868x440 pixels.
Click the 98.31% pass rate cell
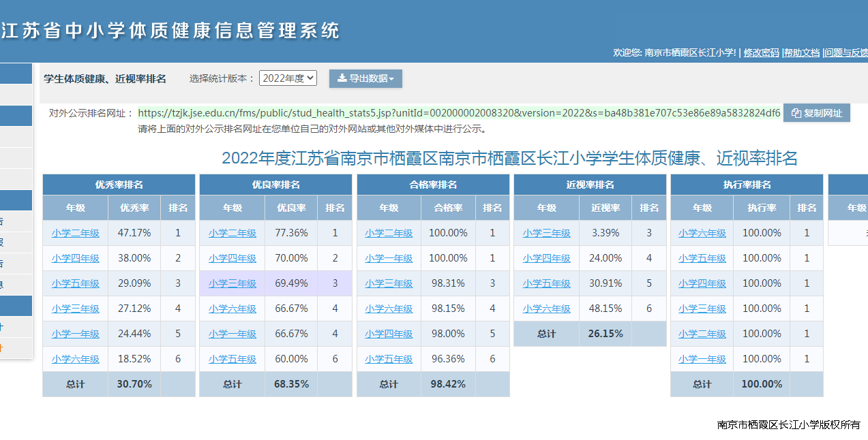pos(448,283)
